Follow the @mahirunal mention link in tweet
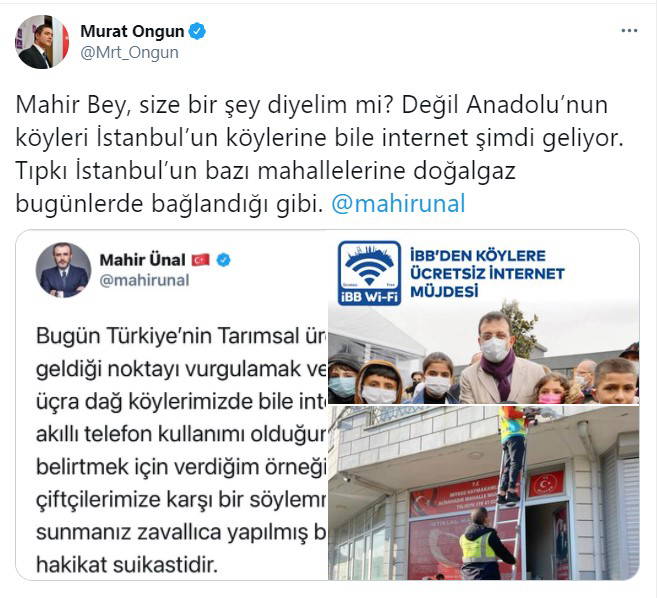This screenshot has width=659, height=598. [398, 204]
